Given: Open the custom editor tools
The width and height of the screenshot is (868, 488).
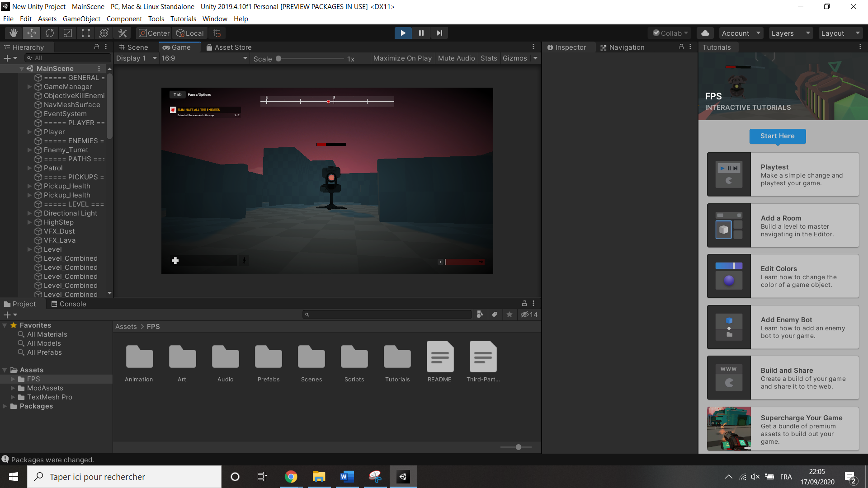Looking at the screenshot, I should 122,33.
